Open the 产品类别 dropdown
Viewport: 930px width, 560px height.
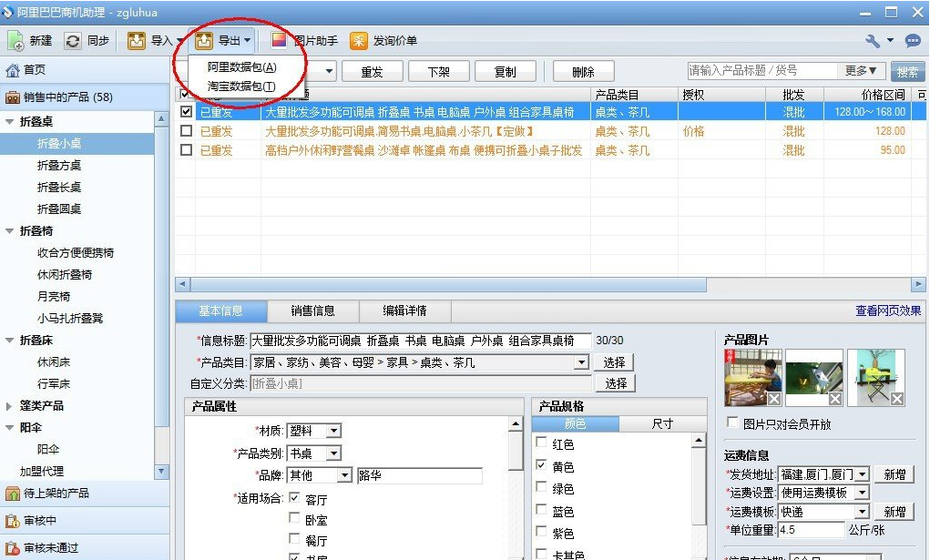[x=334, y=453]
